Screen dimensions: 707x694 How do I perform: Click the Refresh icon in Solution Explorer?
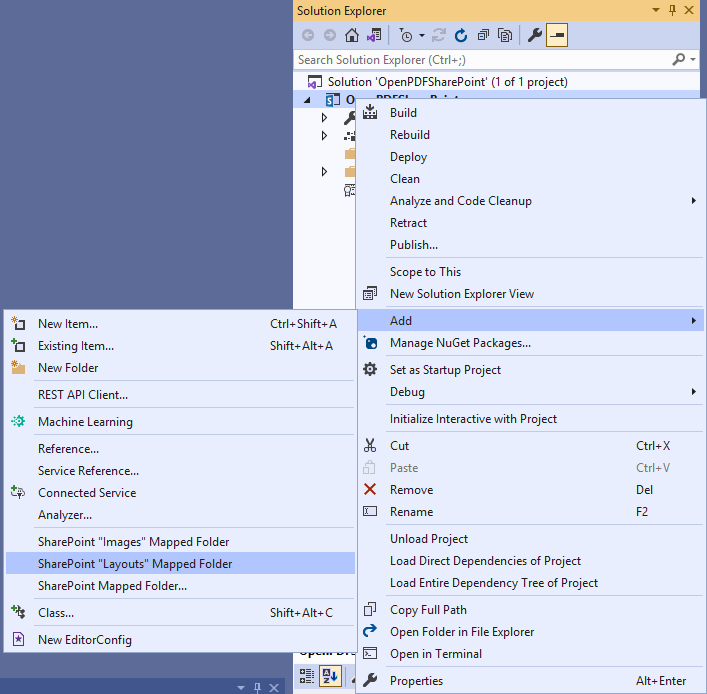tap(461, 35)
